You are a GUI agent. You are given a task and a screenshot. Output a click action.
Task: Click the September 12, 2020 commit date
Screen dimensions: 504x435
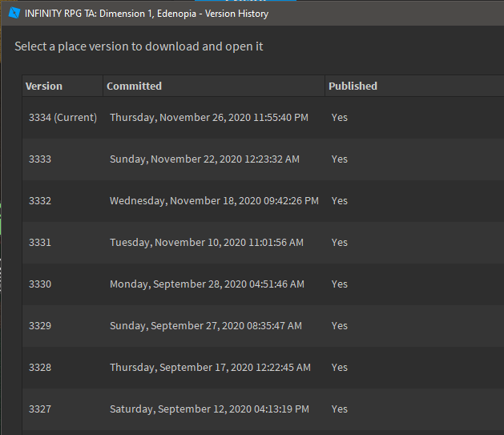click(x=209, y=409)
